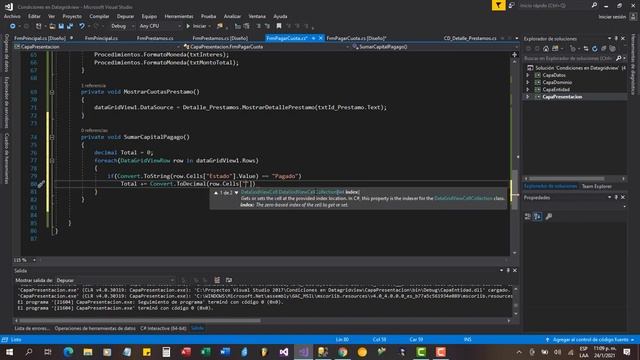This screenshot has height=360, width=640.
Task: Open Excel from the taskbar
Action: pos(206,352)
